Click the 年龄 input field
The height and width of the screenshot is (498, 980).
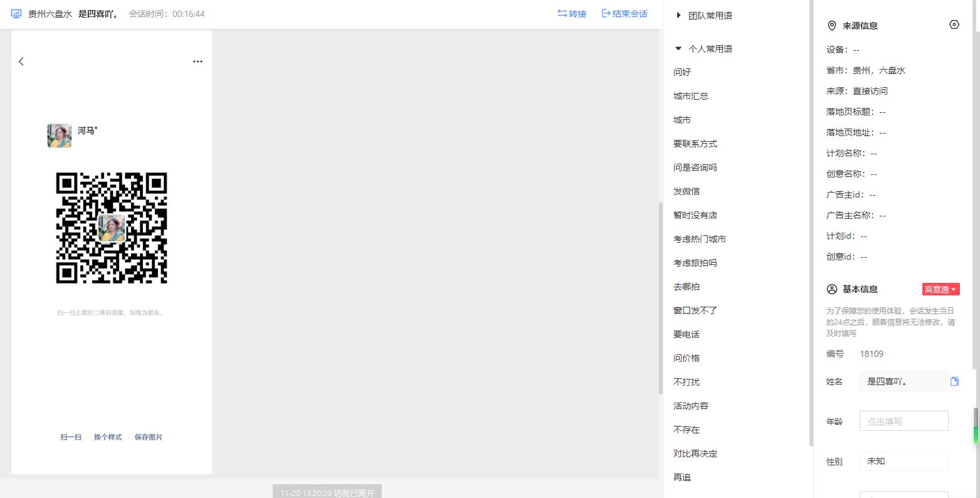point(904,421)
